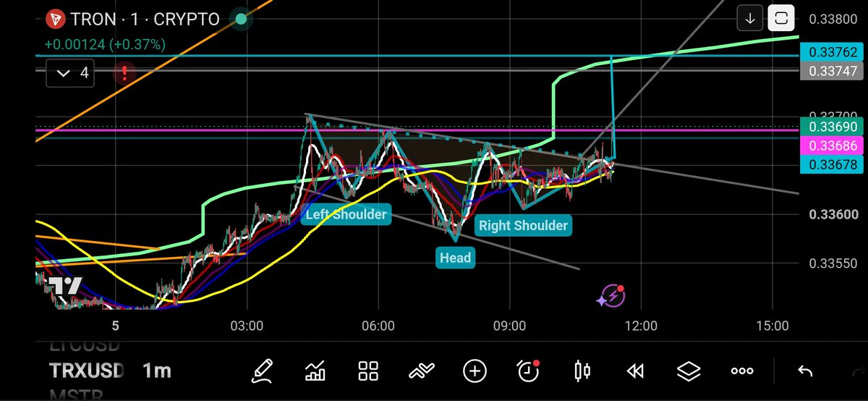Open the layers object tree icon
Viewport: 868px width, 401px height.
coord(689,371)
